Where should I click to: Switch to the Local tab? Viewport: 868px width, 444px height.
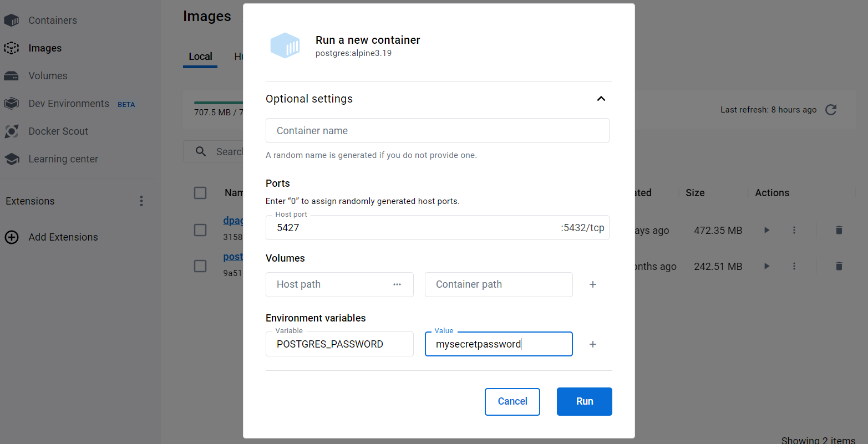(x=200, y=57)
